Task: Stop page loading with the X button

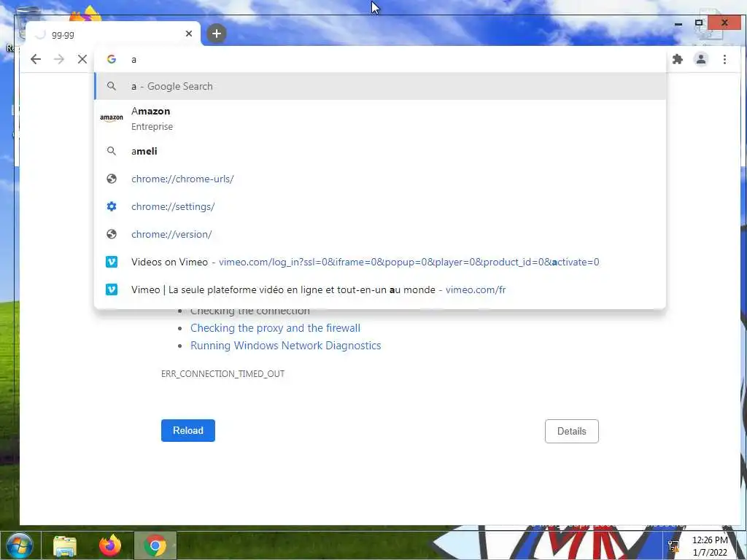Action: 82,59
